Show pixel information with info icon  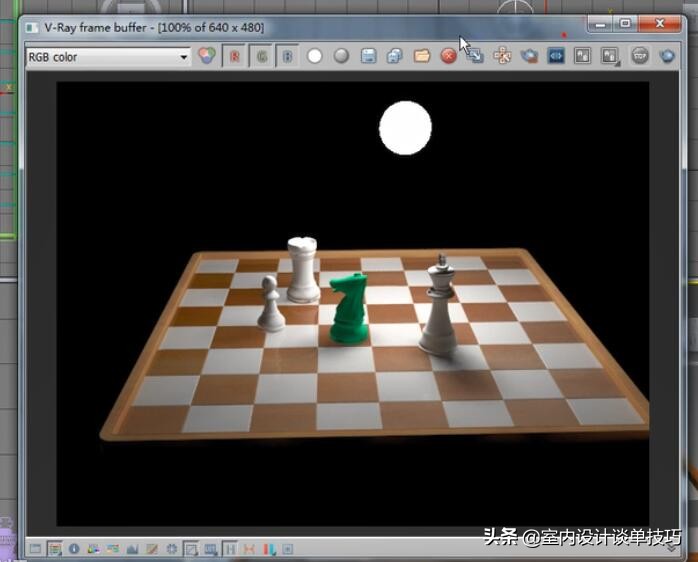click(x=73, y=549)
